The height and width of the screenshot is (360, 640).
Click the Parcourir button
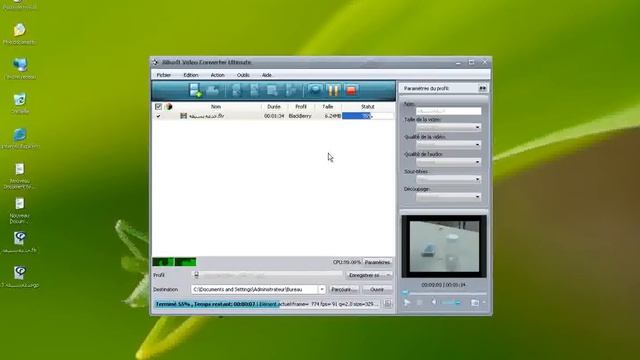pyautogui.click(x=343, y=289)
